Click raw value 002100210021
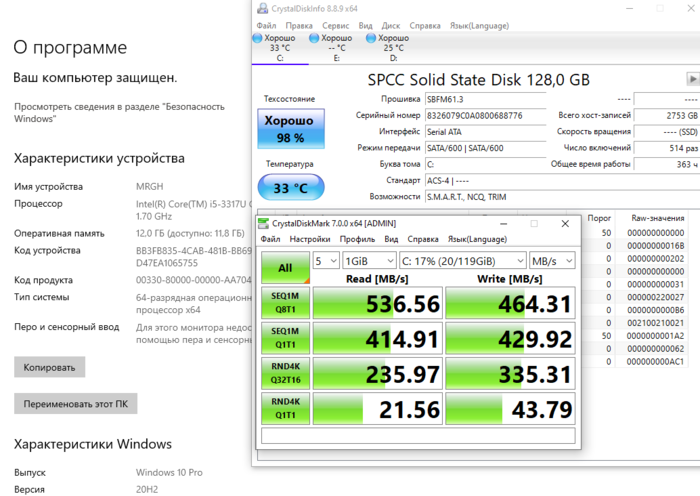 click(x=655, y=323)
